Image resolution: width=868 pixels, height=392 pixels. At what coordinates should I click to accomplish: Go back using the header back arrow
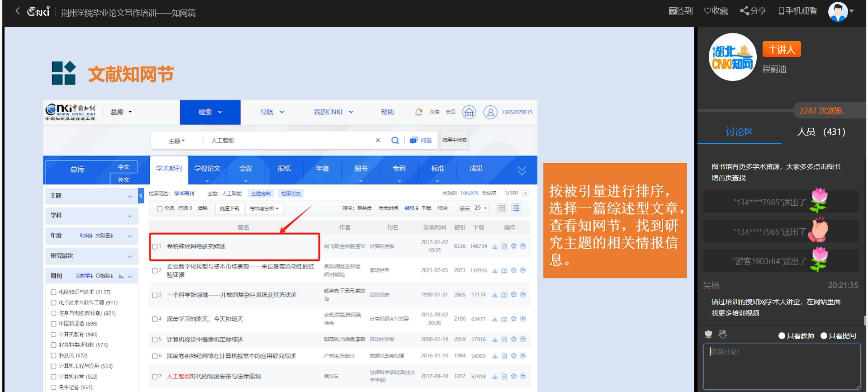pyautogui.click(x=17, y=11)
